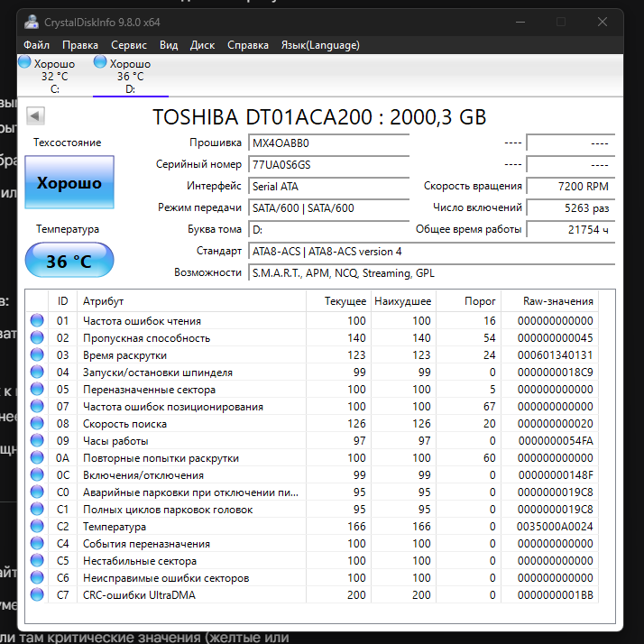The height and width of the screenshot is (644, 644).
Task: Click the attribute name Нестабильные сектора
Action: click(140, 561)
